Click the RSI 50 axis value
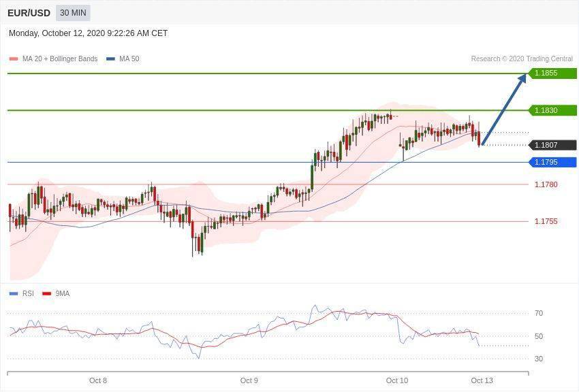579x392 pixels. coord(539,336)
